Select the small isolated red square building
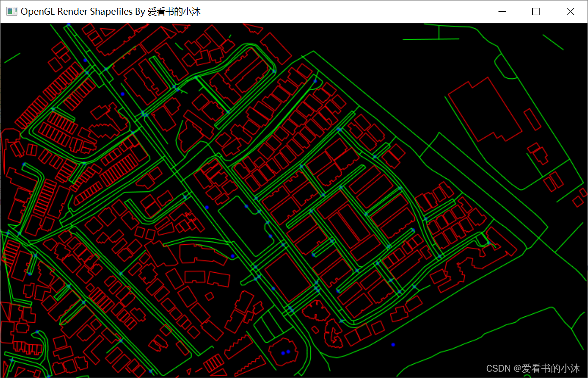 pos(209,296)
